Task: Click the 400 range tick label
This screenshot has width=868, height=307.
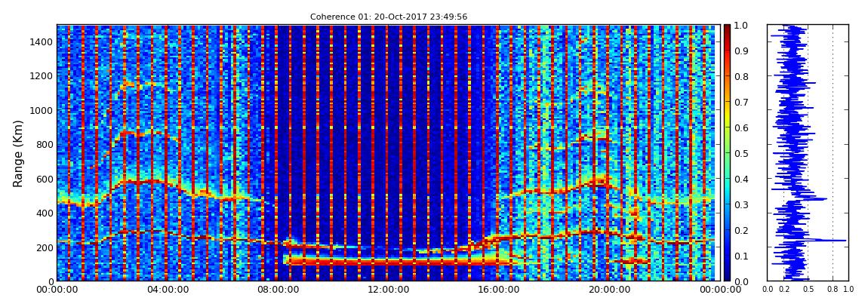Action: 44,213
